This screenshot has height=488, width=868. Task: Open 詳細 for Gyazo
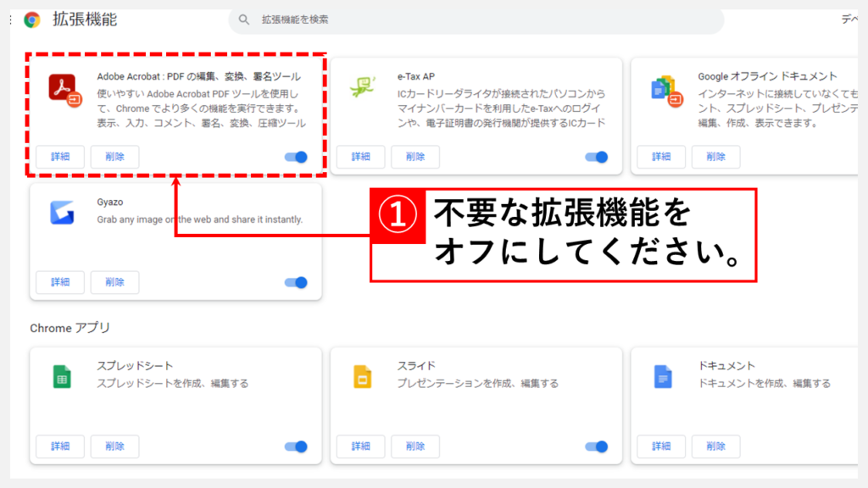[x=60, y=282]
